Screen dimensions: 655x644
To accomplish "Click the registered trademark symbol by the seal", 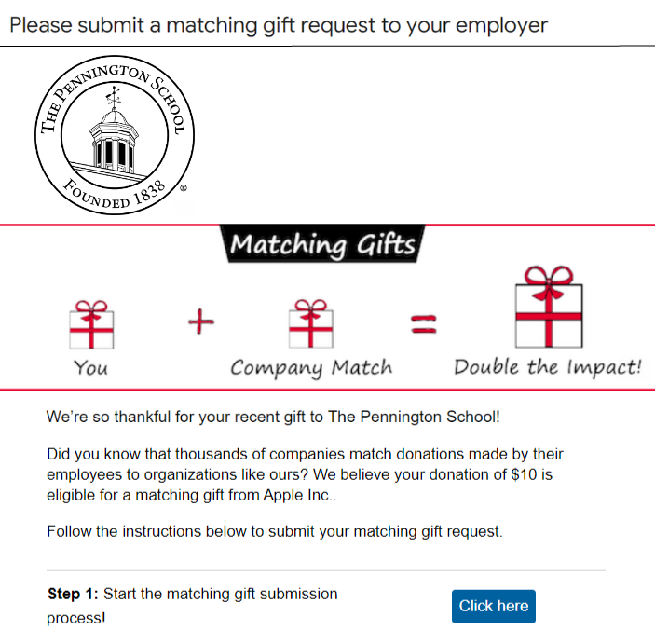I will [184, 188].
